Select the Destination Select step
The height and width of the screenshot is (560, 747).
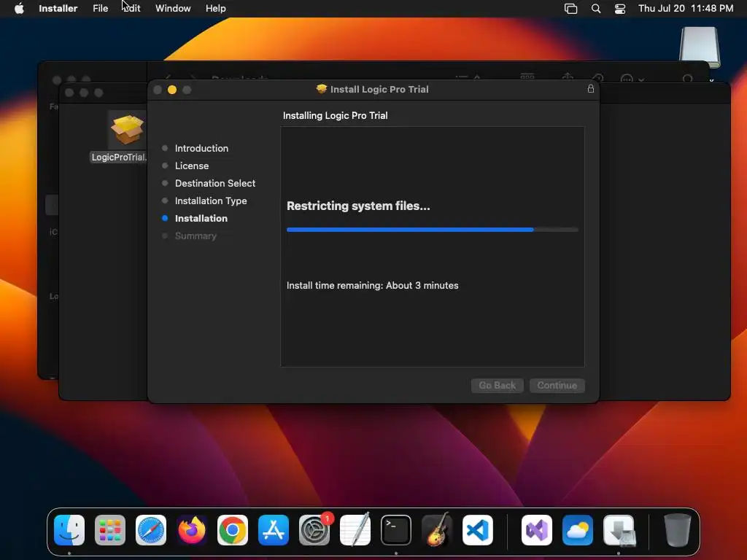pyautogui.click(x=215, y=183)
